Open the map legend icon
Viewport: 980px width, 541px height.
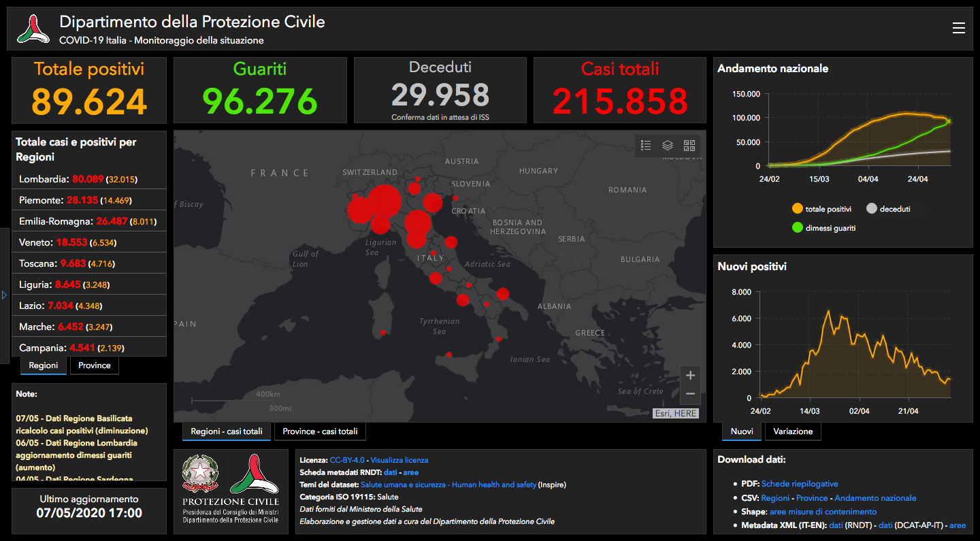pyautogui.click(x=646, y=145)
